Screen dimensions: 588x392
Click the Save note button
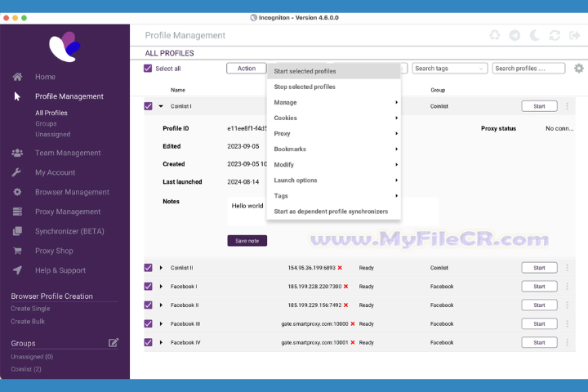(x=247, y=241)
